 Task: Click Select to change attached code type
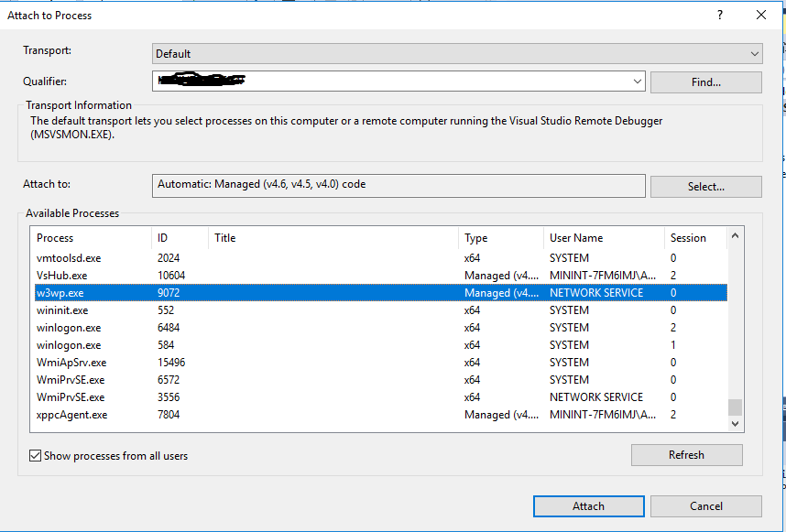705,185
